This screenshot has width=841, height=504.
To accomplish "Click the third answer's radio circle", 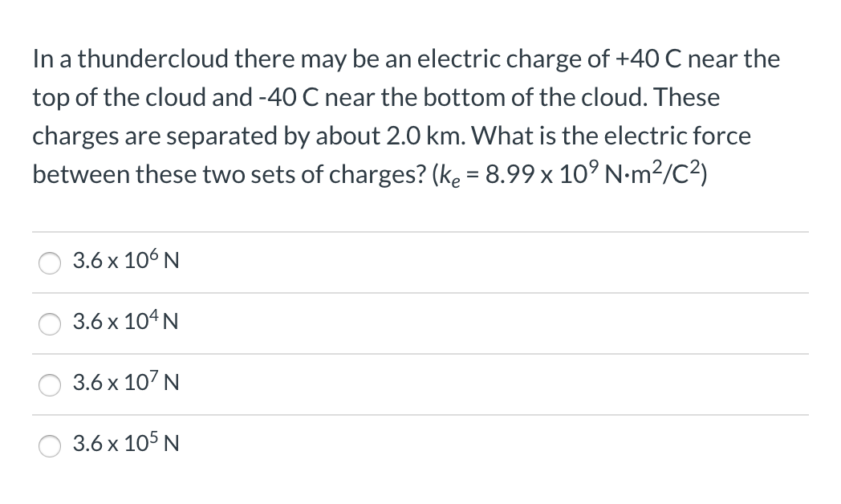I will [x=49, y=385].
